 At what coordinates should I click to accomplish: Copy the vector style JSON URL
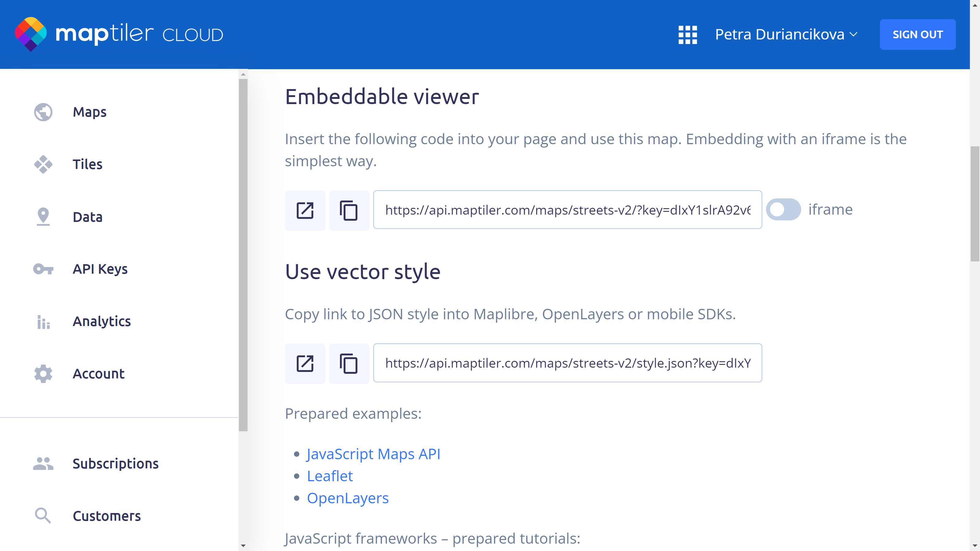349,364
